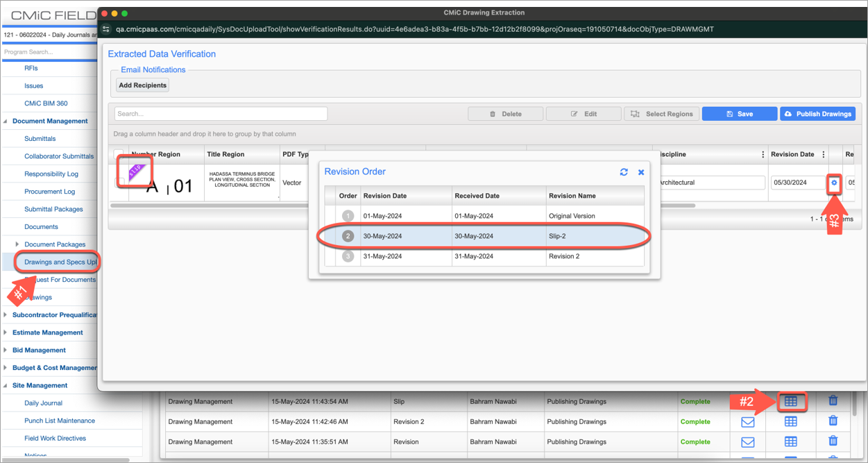Screen dimensions: 868x463
Task: Close the Revision Order popup with the X
Action: (641, 172)
